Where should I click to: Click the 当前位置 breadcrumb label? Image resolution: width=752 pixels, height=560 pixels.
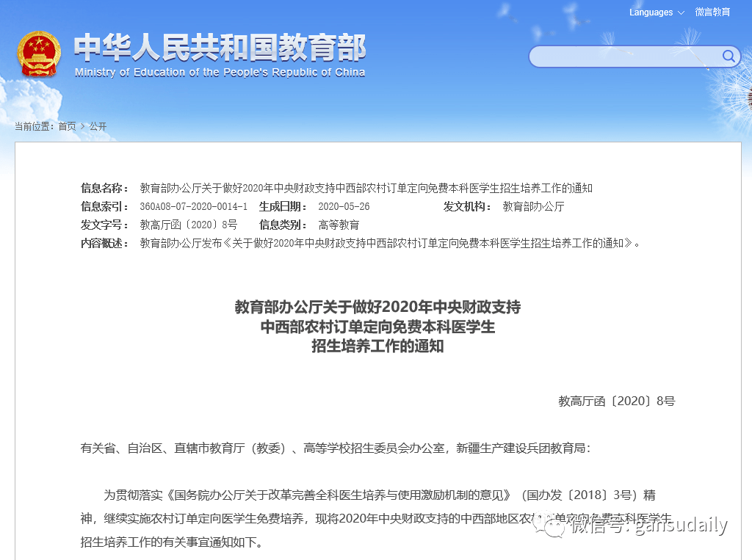34,126
